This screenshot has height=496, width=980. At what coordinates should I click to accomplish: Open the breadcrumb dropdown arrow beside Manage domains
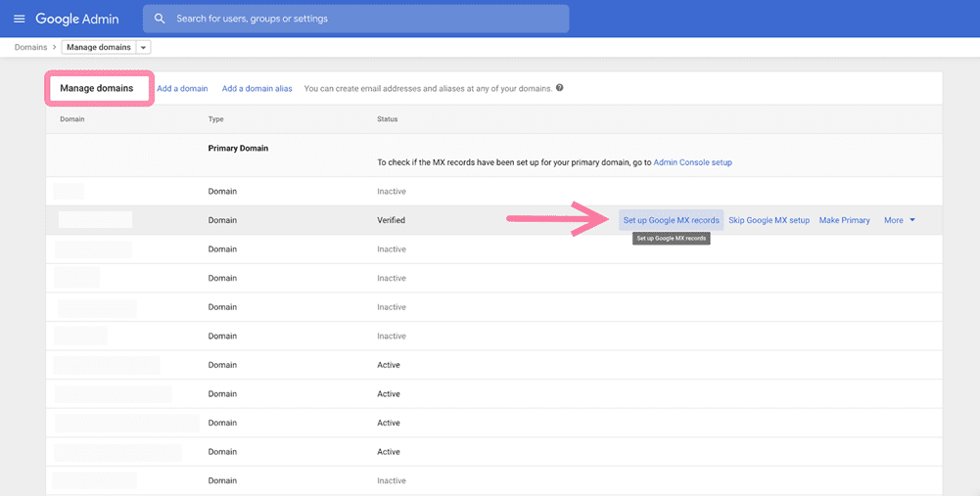[x=144, y=47]
